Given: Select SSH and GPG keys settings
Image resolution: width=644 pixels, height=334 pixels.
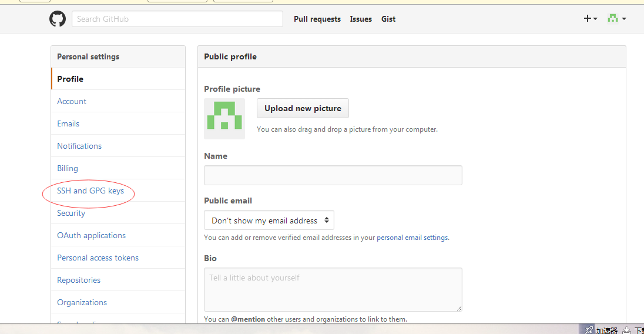Looking at the screenshot, I should [90, 191].
